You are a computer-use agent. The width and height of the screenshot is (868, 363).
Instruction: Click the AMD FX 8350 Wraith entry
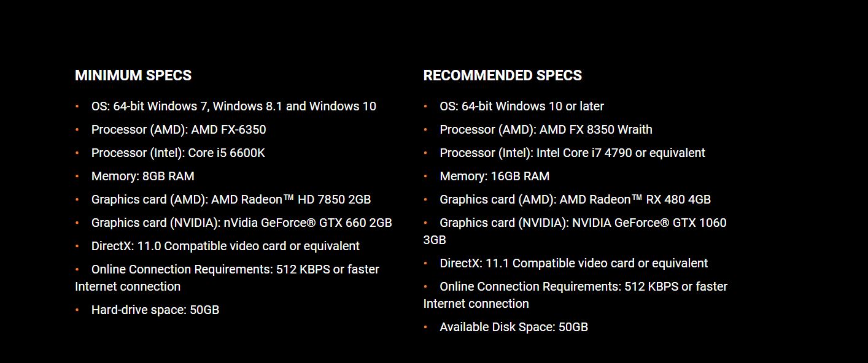pyautogui.click(x=546, y=129)
